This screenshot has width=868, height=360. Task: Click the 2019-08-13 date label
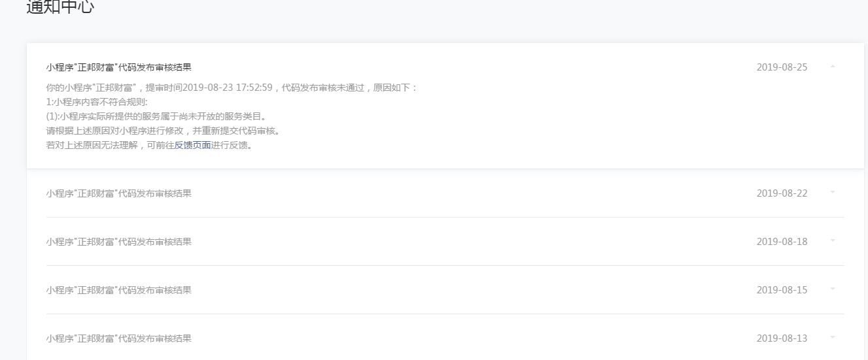(x=782, y=338)
